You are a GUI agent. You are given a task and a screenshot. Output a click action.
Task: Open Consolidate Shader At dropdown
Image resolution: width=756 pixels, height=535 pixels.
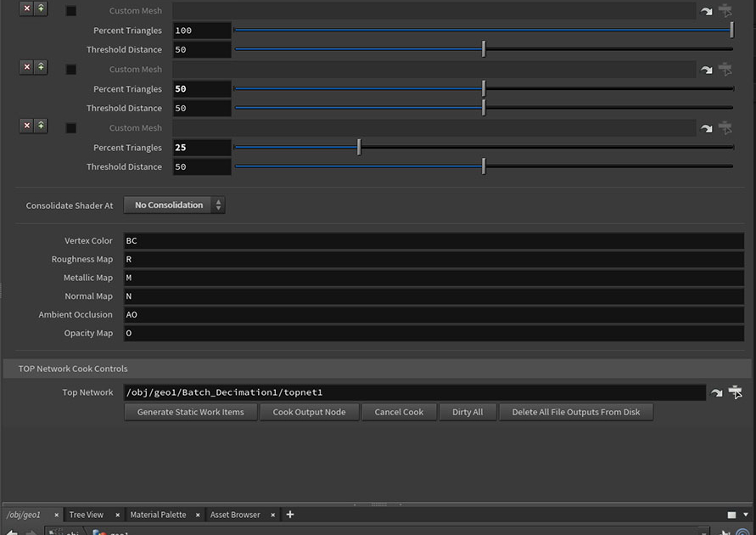175,205
